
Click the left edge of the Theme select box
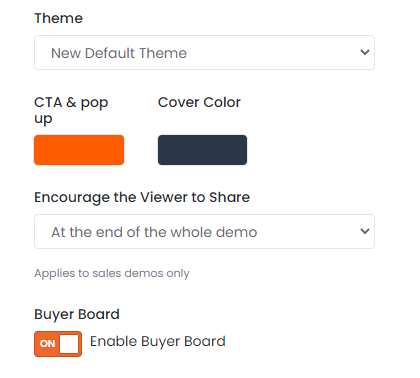tap(36, 53)
